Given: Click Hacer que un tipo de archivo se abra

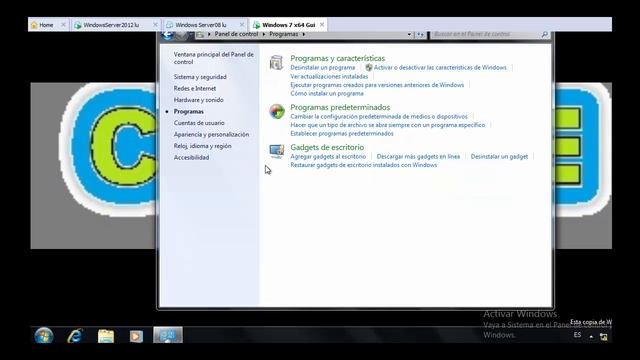Looking at the screenshot, I should coord(388,125).
